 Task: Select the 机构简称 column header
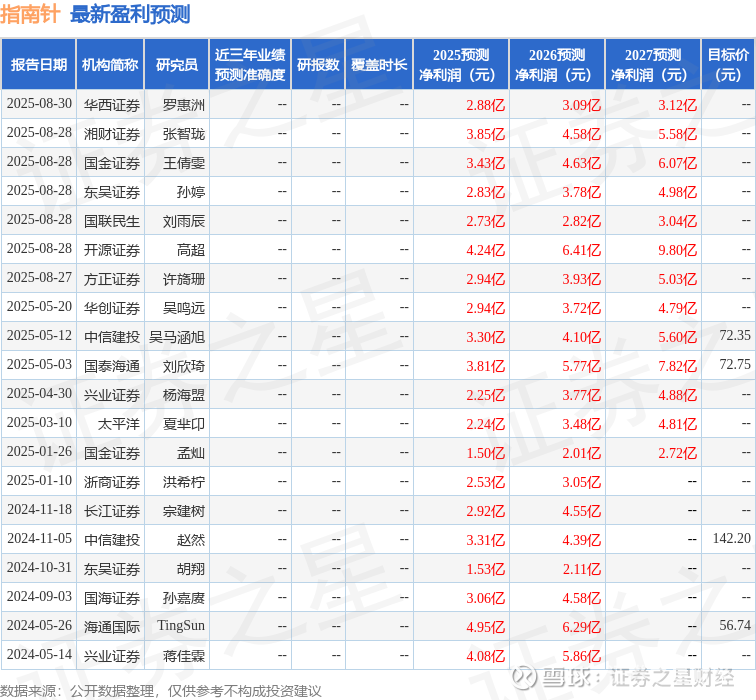pyautogui.click(x=110, y=65)
